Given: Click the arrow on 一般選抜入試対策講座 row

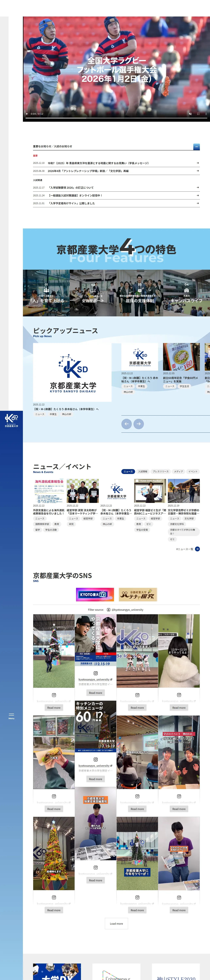Looking at the screenshot, I should pyautogui.click(x=197, y=196).
